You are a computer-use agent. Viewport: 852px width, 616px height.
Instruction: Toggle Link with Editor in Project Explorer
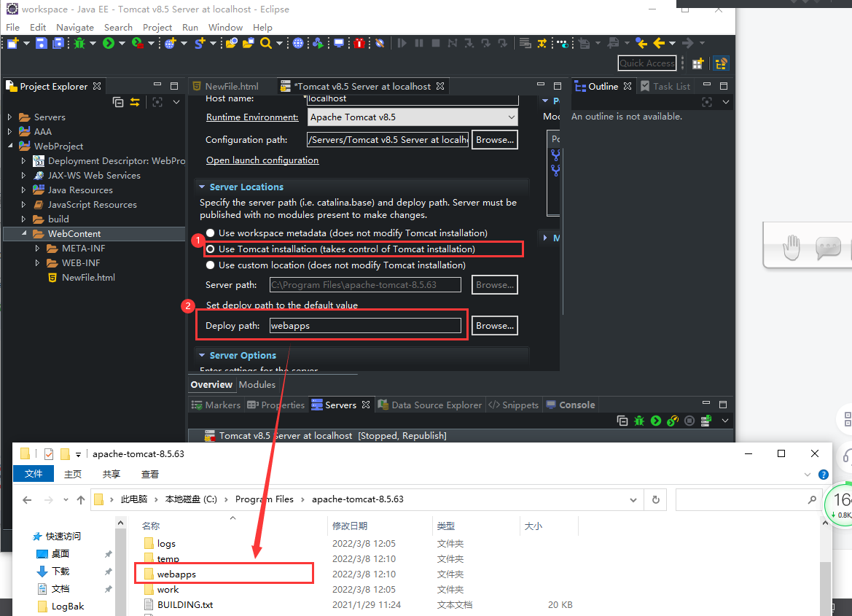point(135,101)
